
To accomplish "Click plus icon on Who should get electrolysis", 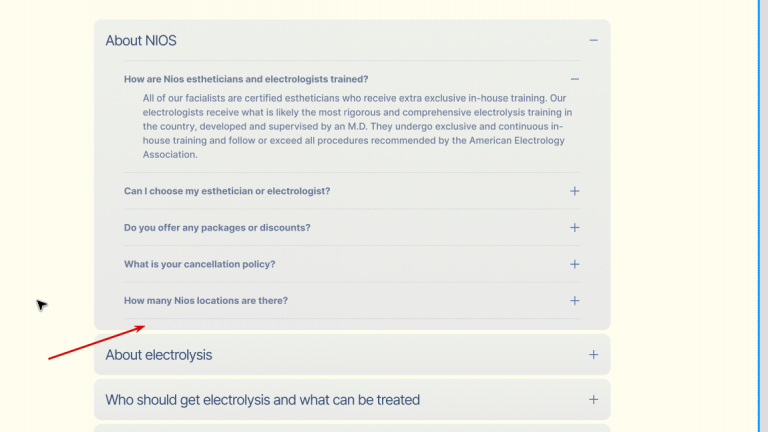I will (x=593, y=400).
